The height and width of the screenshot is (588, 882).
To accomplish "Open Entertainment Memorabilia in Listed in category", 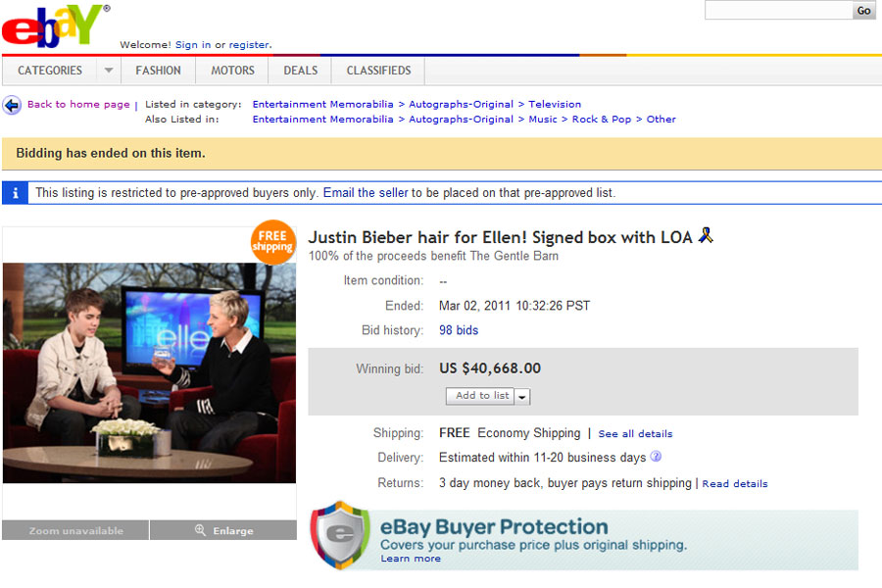I will [x=322, y=104].
